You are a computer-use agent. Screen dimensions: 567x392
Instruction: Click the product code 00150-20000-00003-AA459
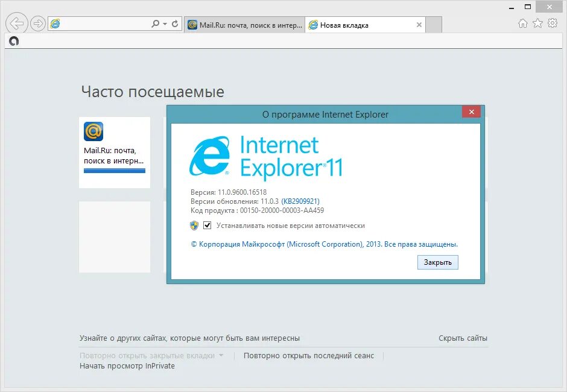[x=282, y=210]
